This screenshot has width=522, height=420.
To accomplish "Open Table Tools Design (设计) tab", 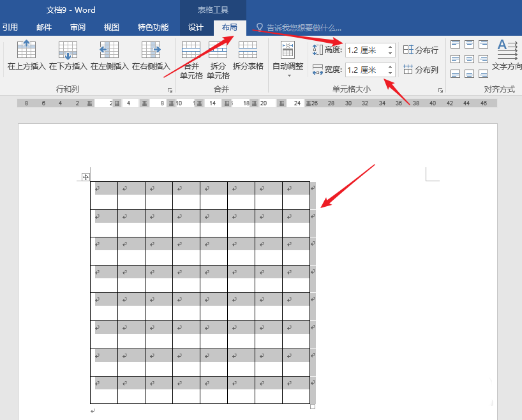I will (196, 27).
